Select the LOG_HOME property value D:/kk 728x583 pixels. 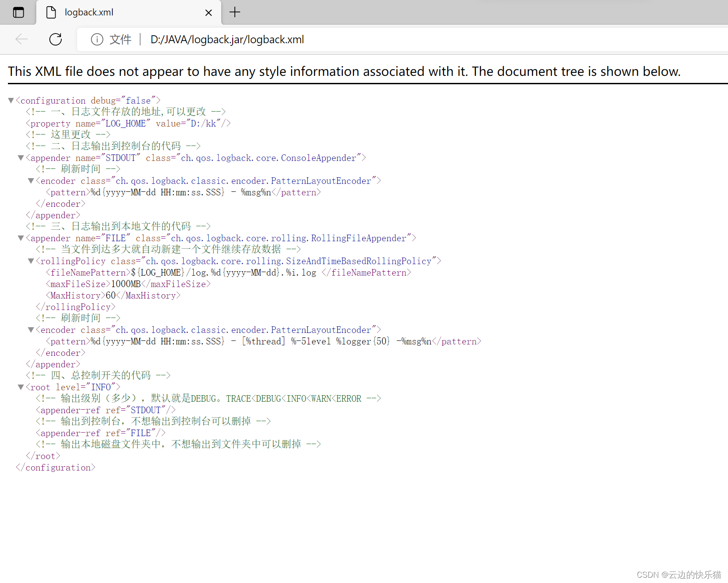click(207, 123)
